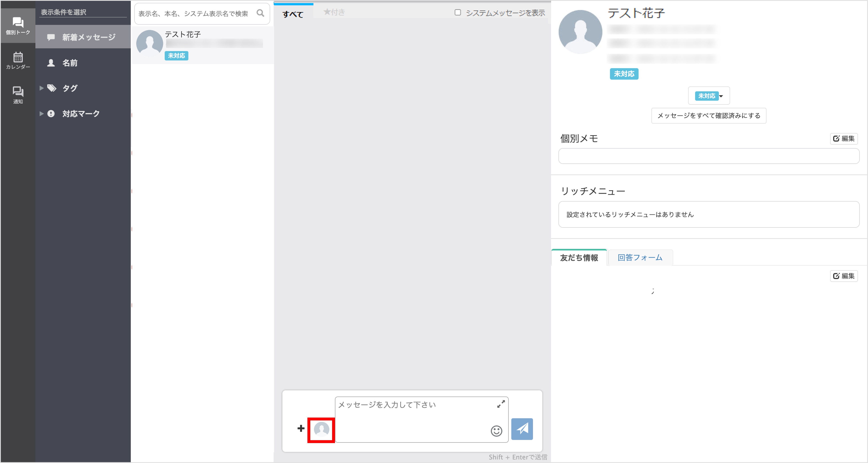This screenshot has width=868, height=463.
Task: Open the カレンダー view from the sidebar
Action: (x=17, y=61)
